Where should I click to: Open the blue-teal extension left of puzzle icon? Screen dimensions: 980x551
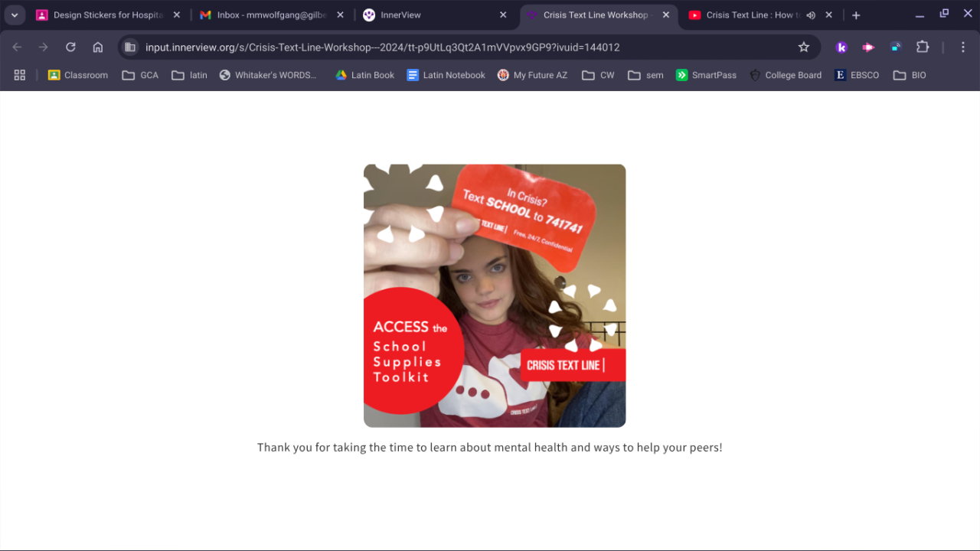[895, 47]
